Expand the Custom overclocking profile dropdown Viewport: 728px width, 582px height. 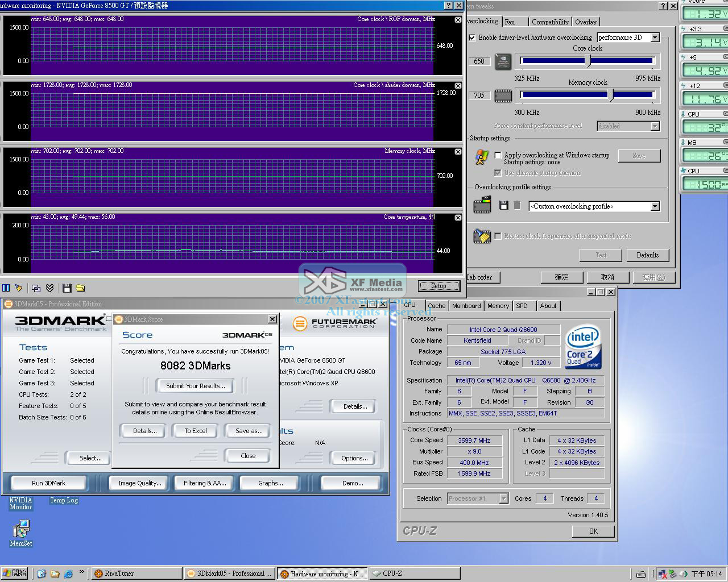655,206
